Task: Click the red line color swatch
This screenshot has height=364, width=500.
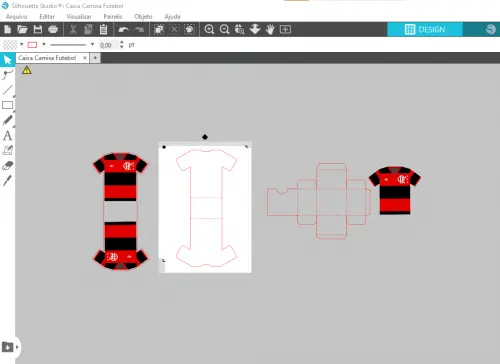Action: point(32,45)
